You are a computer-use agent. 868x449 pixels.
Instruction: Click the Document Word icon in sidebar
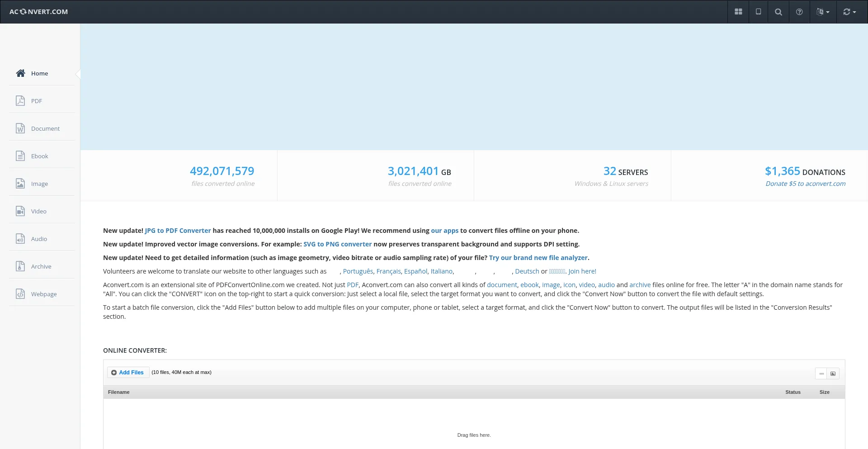pyautogui.click(x=20, y=128)
